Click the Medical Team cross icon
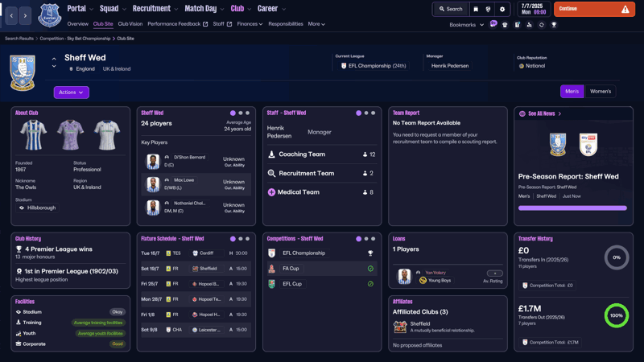This screenshot has height=362, width=644. (271, 192)
